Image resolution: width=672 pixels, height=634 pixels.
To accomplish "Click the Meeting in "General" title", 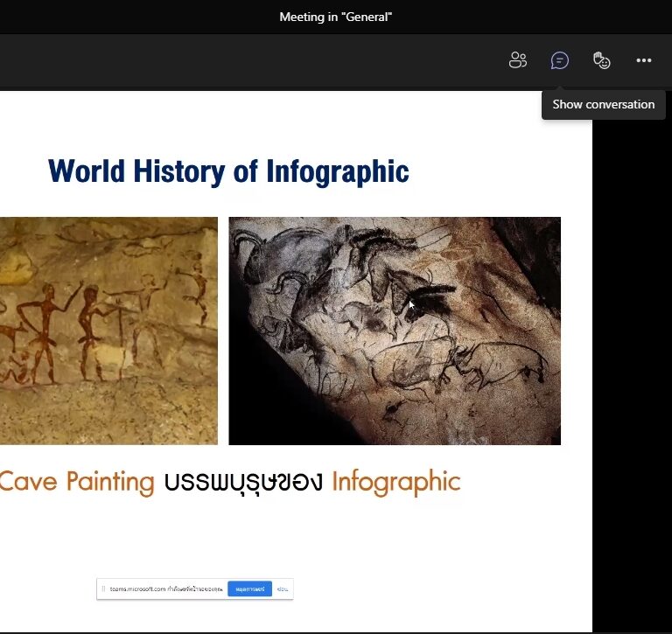I will (336, 17).
